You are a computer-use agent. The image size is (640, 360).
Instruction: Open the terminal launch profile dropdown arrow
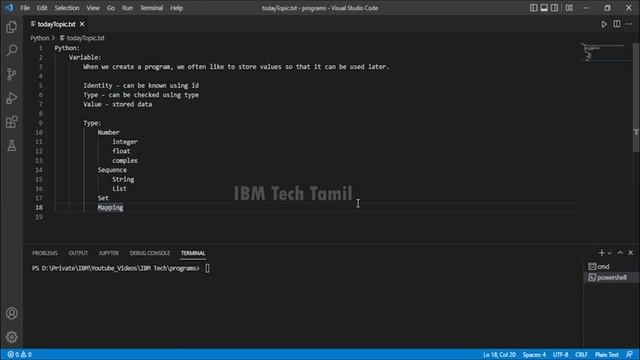click(610, 253)
